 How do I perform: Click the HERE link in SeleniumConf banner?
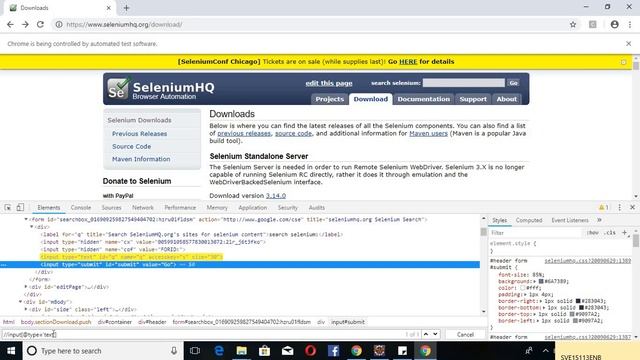pos(408,62)
